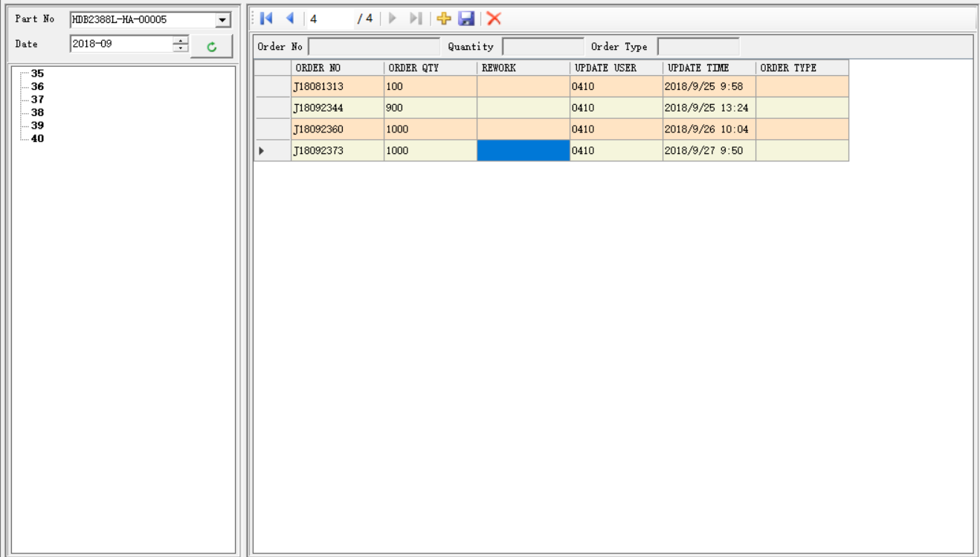Click the move last record arrow
Screen dimensions: 980x557
pos(417,19)
